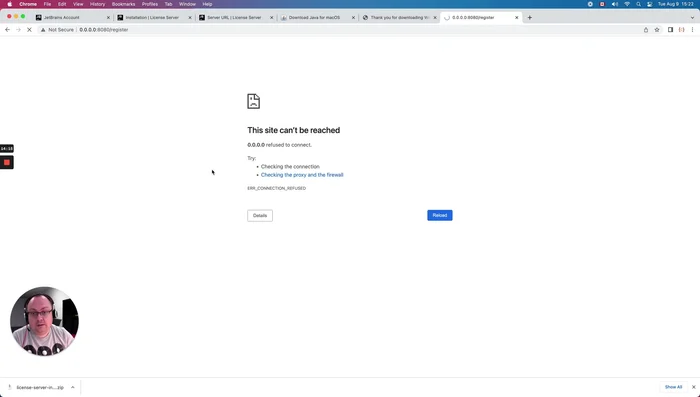The height and width of the screenshot is (397, 700).
Task: Close the Thank you for downloading tab
Action: pos(435,17)
